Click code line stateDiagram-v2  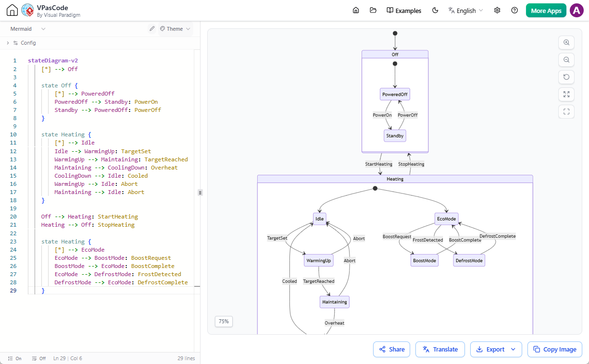[x=53, y=61]
